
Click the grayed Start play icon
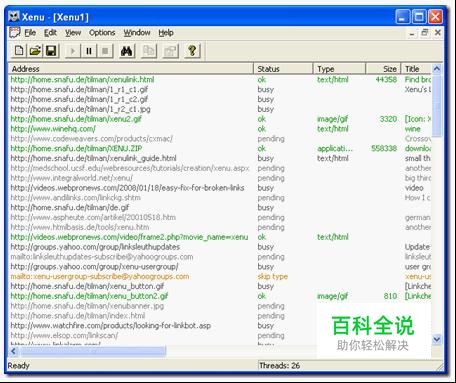[x=72, y=51]
